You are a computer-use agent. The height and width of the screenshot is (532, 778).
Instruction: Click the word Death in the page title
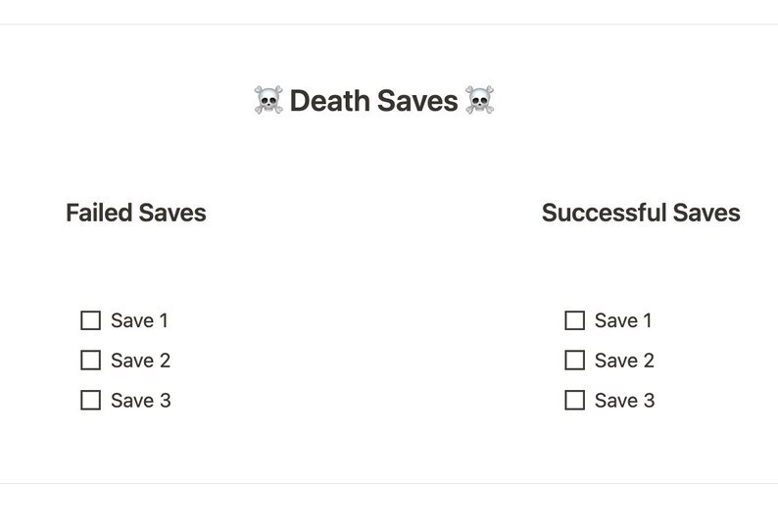click(330, 101)
